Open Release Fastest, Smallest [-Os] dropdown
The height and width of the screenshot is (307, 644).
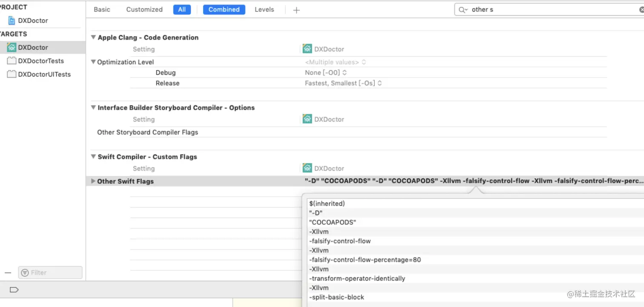(x=343, y=83)
